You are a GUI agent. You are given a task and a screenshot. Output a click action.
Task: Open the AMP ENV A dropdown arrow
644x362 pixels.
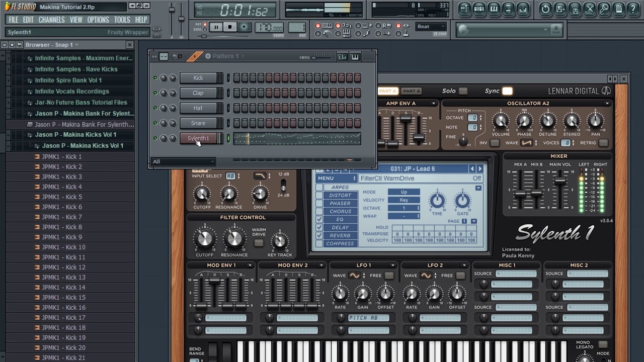click(x=433, y=104)
